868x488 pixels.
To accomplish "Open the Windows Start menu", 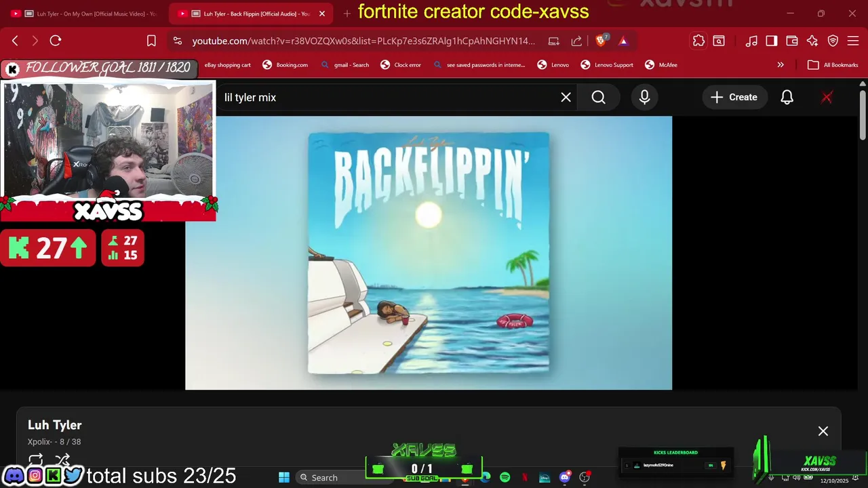I will 284,477.
